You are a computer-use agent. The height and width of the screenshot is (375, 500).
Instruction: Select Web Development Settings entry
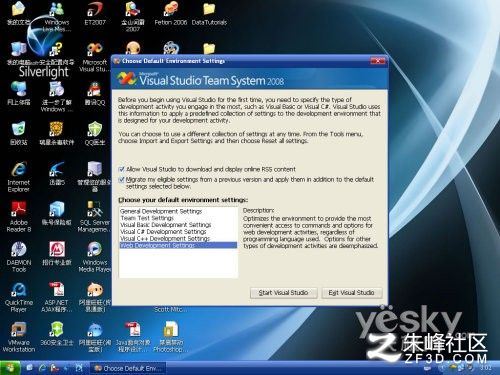point(178,245)
